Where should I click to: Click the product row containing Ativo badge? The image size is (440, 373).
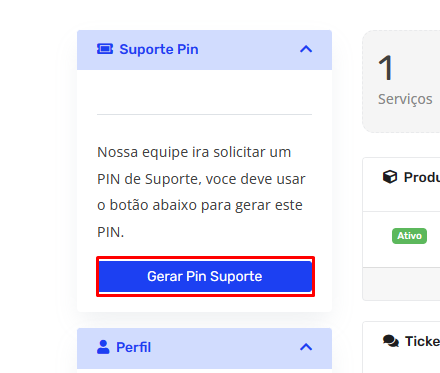point(401,239)
